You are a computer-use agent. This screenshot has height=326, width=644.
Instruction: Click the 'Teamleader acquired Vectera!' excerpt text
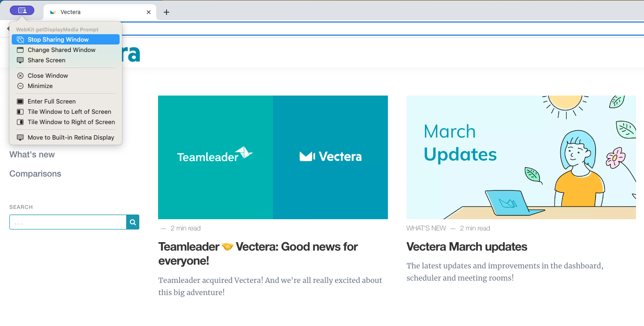[270, 286]
